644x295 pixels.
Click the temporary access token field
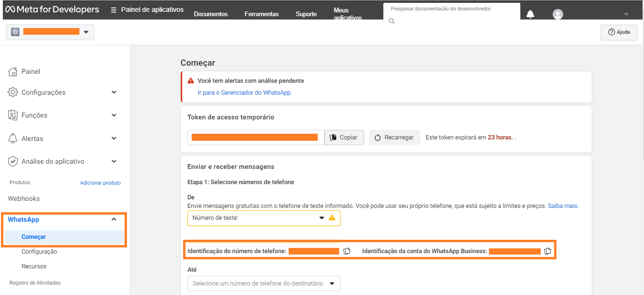(x=256, y=138)
